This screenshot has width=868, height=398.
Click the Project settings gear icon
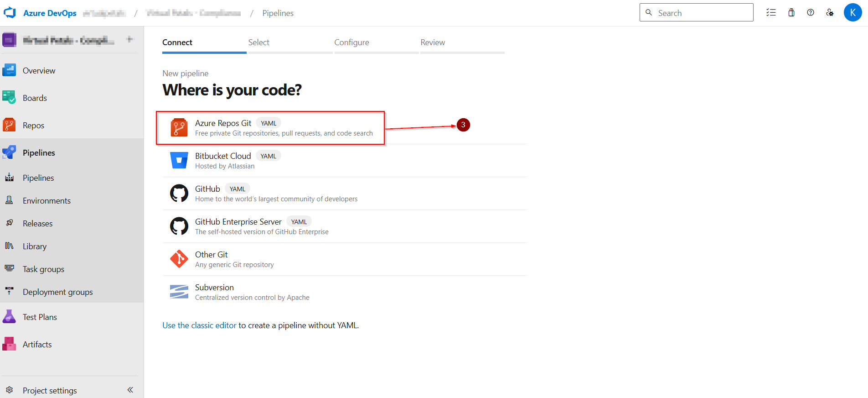[x=9, y=390]
